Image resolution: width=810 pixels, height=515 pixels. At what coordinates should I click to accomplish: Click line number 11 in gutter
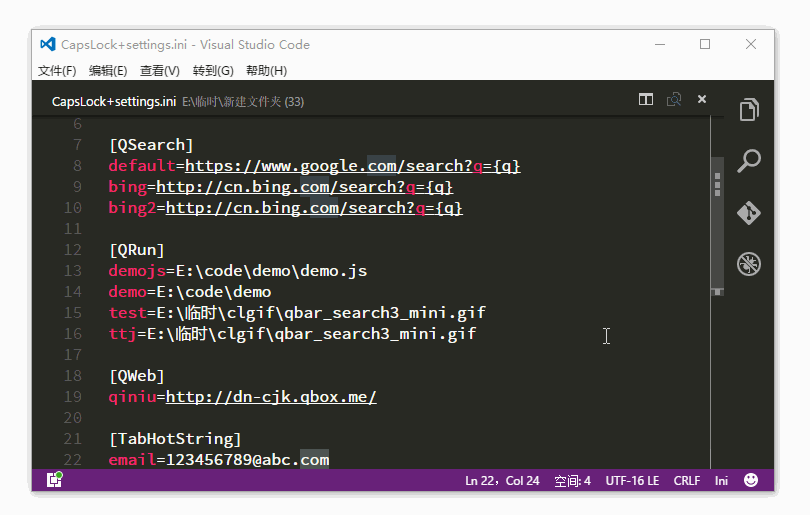73,229
